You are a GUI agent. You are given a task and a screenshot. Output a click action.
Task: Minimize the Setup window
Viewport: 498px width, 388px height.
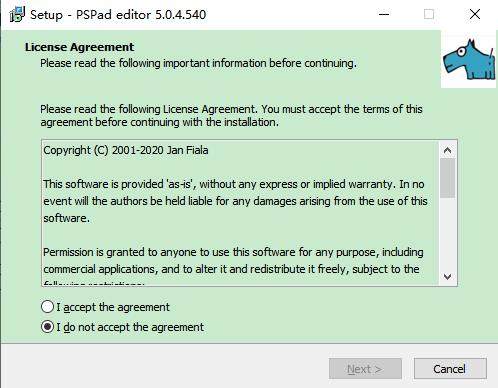384,14
